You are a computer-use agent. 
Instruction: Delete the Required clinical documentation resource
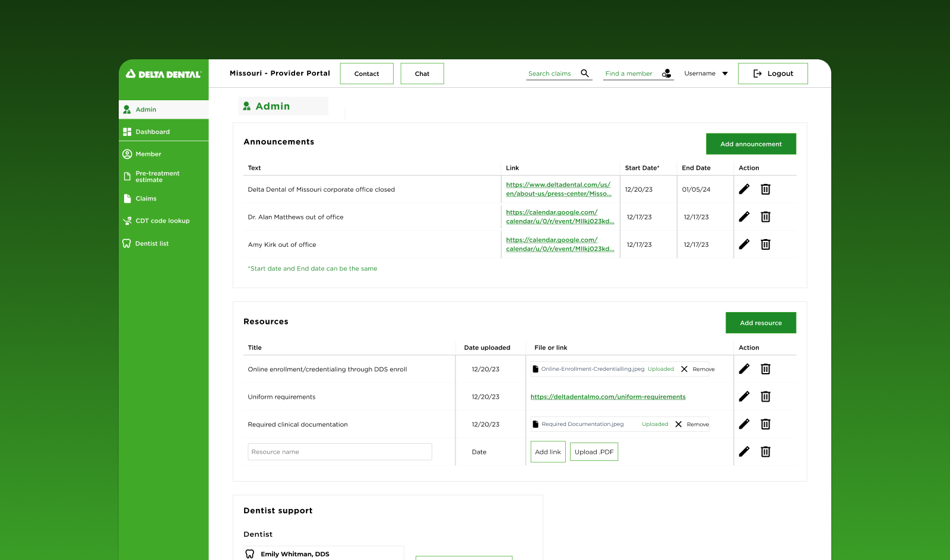pos(765,424)
